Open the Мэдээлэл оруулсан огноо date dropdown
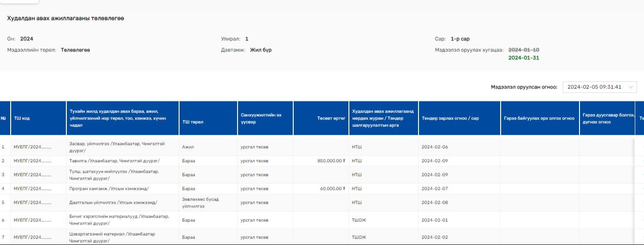The image size is (644, 245). click(594, 87)
